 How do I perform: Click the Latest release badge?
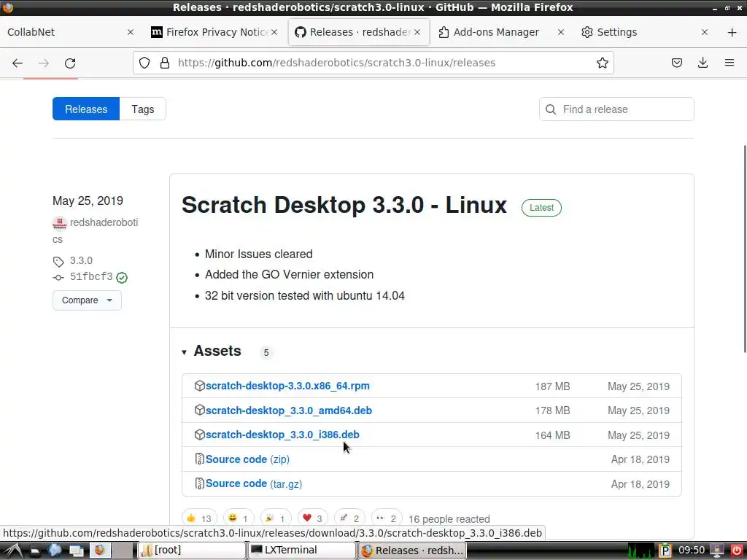tap(542, 208)
